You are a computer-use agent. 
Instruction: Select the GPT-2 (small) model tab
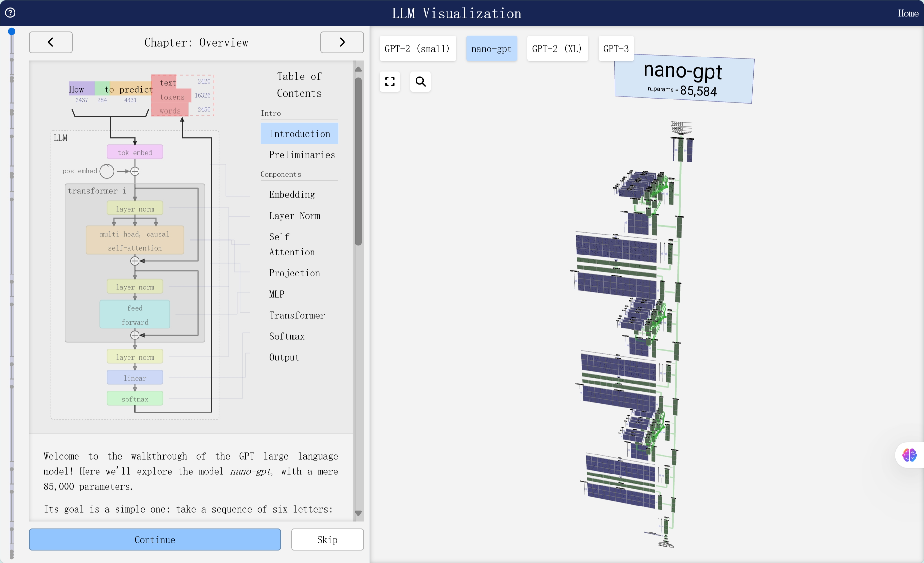417,48
